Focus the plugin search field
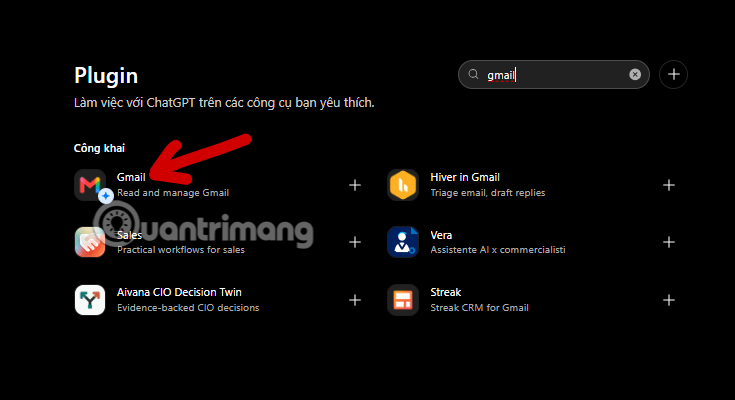 (x=554, y=74)
